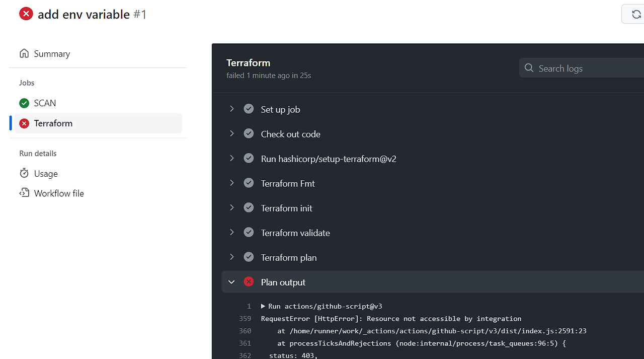The width and height of the screenshot is (644, 359).
Task: Click the Summary home icon
Action: pyautogui.click(x=24, y=53)
